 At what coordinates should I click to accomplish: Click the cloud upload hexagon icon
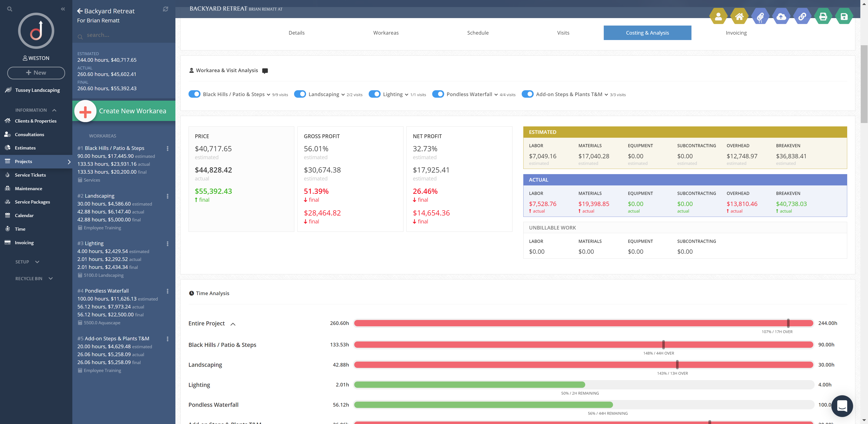(x=781, y=17)
